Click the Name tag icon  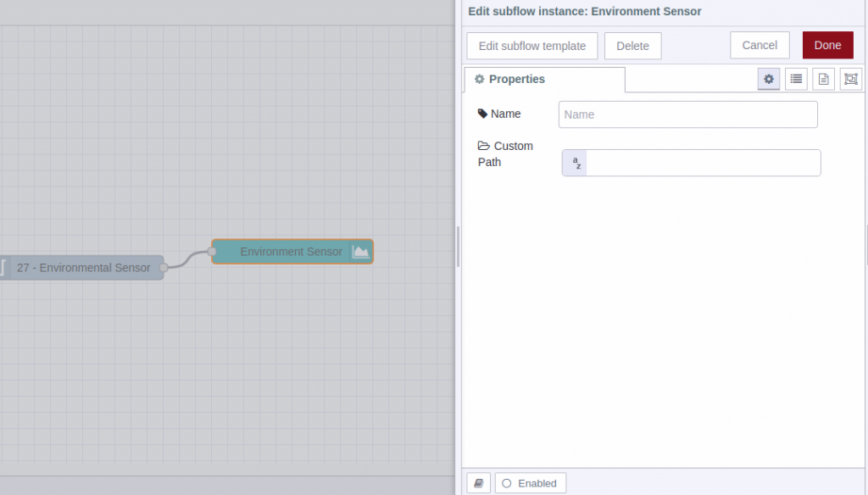click(x=482, y=114)
